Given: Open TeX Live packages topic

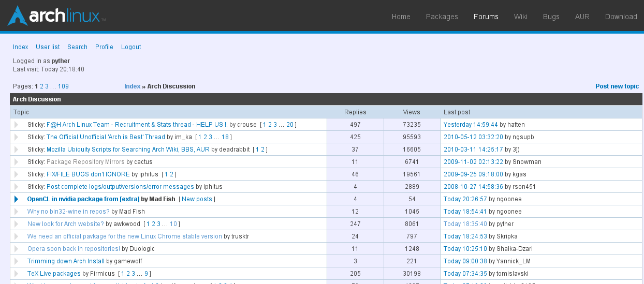Looking at the screenshot, I should (x=54, y=274).
